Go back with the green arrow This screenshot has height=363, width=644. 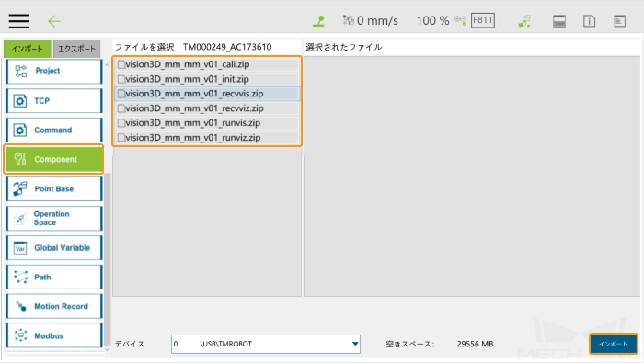[54, 21]
